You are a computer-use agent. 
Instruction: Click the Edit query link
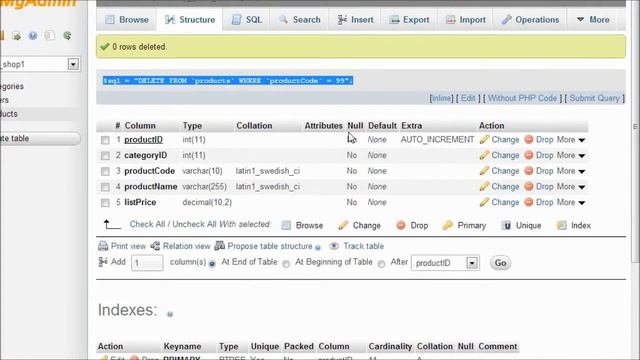click(468, 98)
